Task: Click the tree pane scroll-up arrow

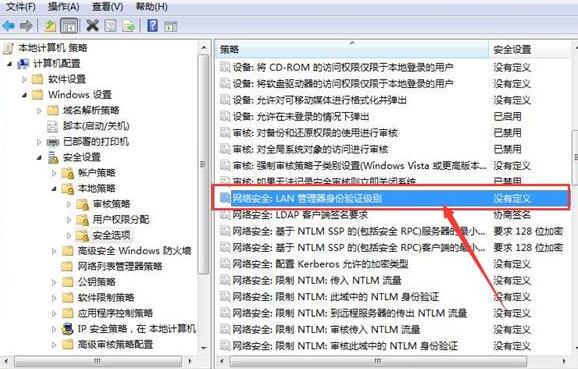Action: [x=204, y=48]
